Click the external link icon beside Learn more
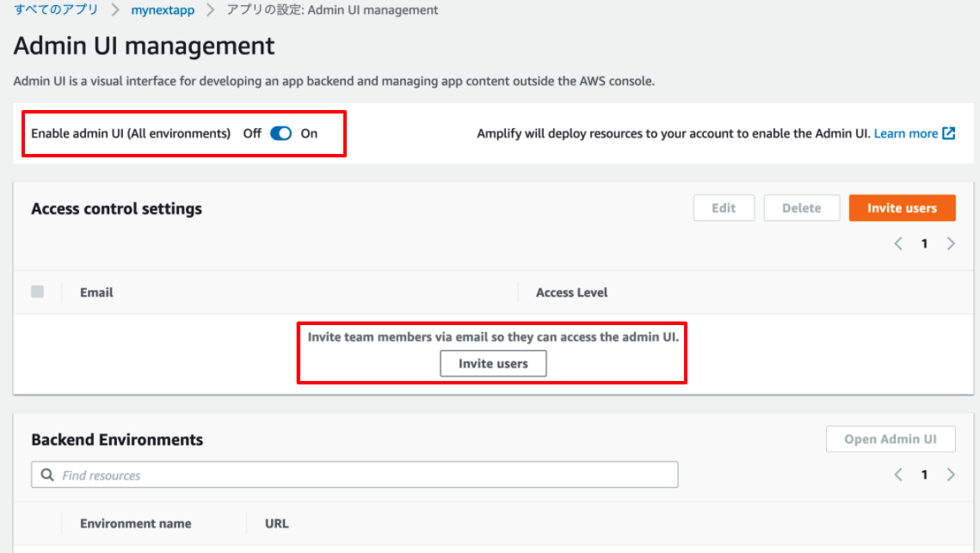Image resolution: width=980 pixels, height=553 pixels. 949,133
